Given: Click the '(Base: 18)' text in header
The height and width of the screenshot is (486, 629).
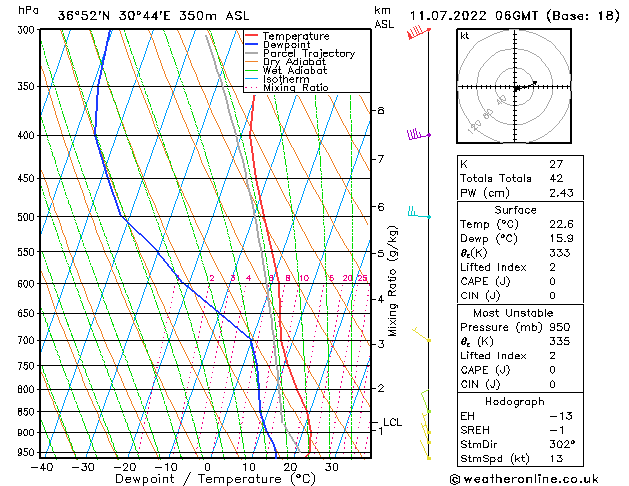Looking at the screenshot, I should (x=583, y=16).
